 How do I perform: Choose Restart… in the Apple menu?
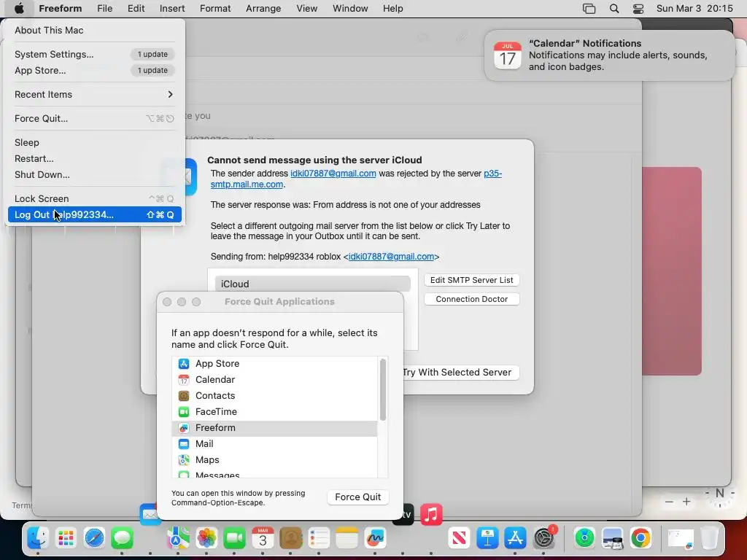94,158
